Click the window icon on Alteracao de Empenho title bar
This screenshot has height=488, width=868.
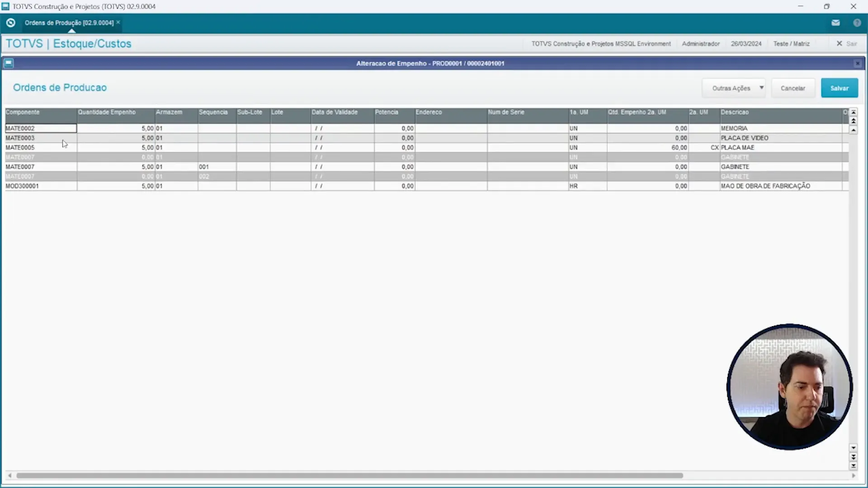(x=8, y=63)
